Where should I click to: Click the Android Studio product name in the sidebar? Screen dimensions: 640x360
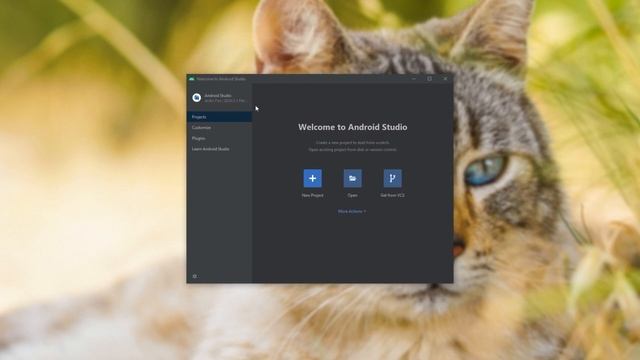coord(218,96)
